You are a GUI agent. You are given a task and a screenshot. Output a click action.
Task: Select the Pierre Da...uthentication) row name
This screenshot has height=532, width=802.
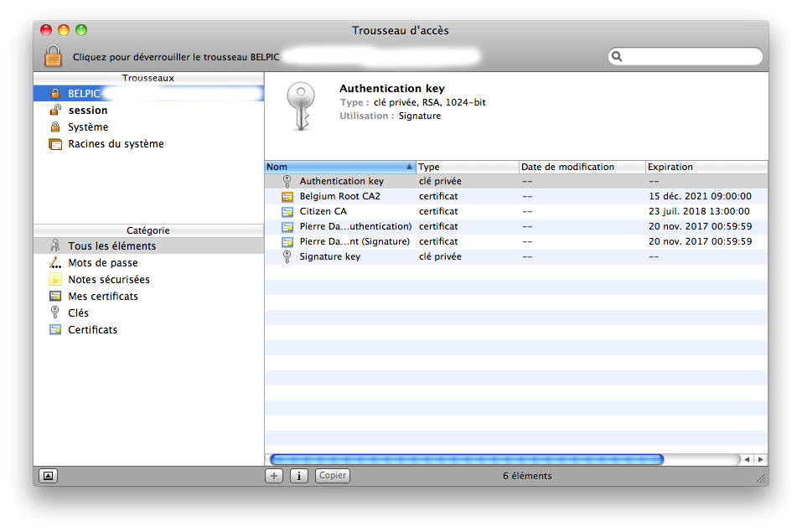(355, 226)
